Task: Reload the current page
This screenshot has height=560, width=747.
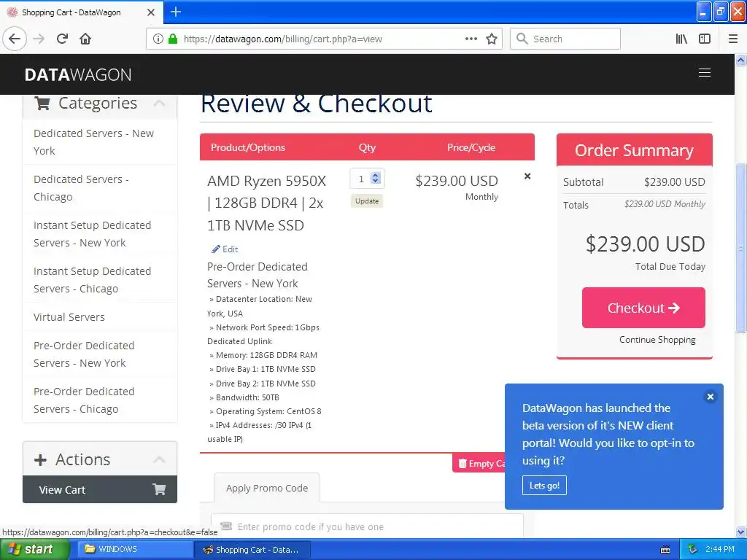Action: pyautogui.click(x=62, y=39)
